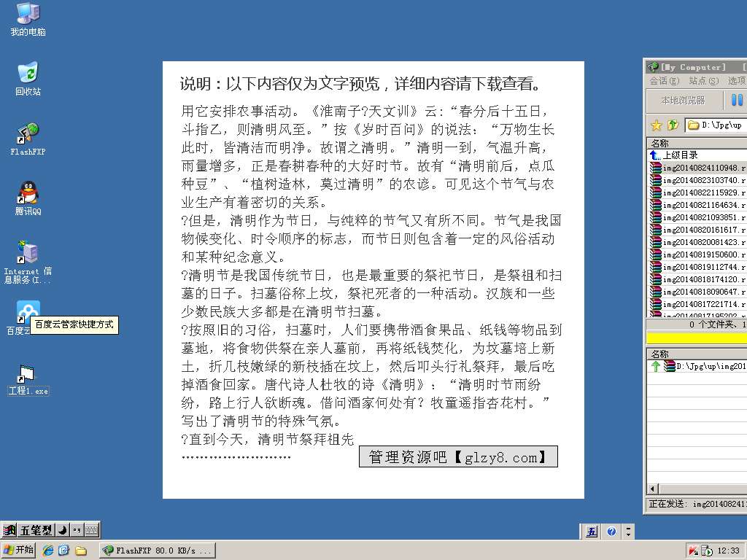Open language bar help question mark
747x560 pixels.
point(612,532)
